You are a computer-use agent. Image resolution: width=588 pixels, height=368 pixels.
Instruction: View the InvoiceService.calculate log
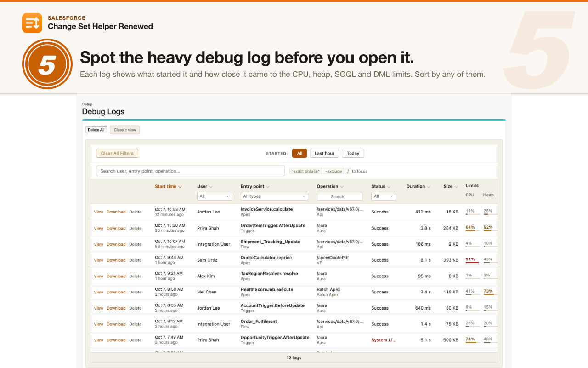[99, 212]
